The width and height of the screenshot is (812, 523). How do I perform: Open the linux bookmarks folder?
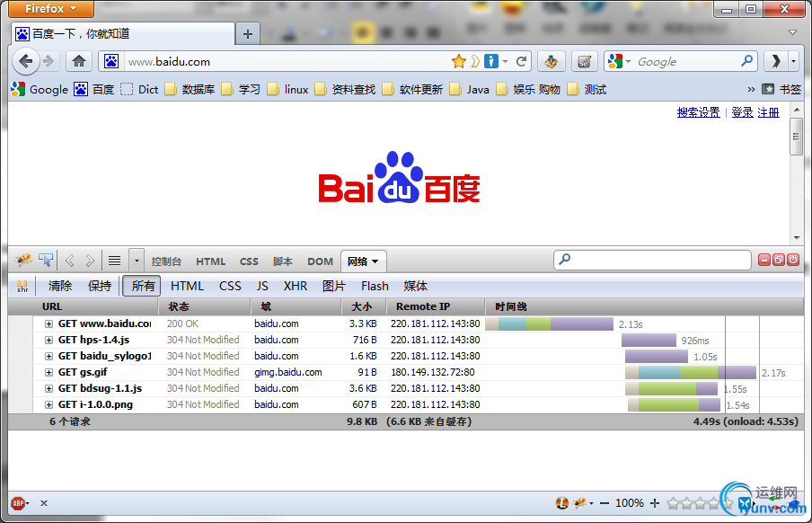pyautogui.click(x=288, y=89)
